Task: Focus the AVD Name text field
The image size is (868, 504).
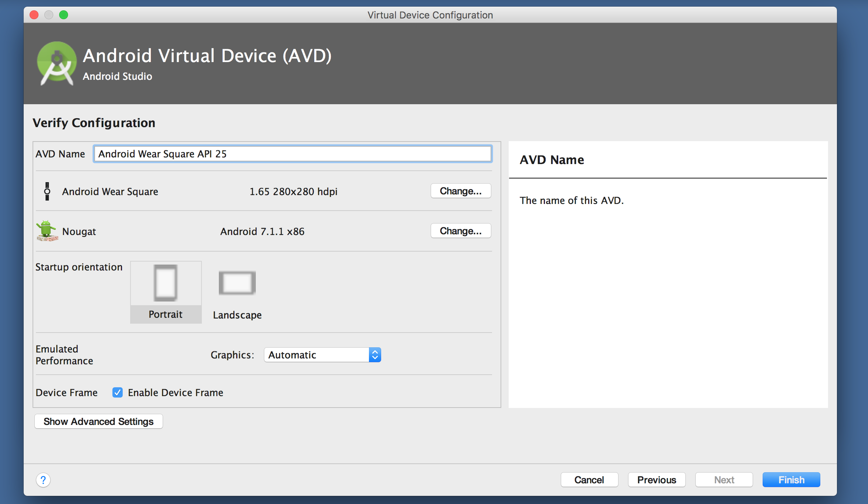Action: (x=292, y=154)
